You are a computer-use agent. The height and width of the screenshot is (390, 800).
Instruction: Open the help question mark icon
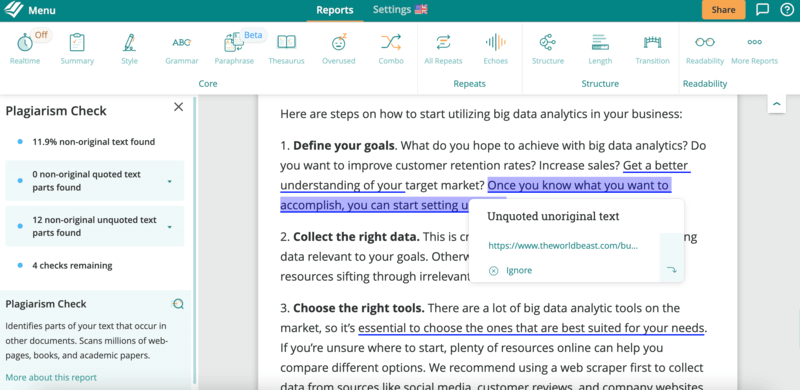point(787,10)
